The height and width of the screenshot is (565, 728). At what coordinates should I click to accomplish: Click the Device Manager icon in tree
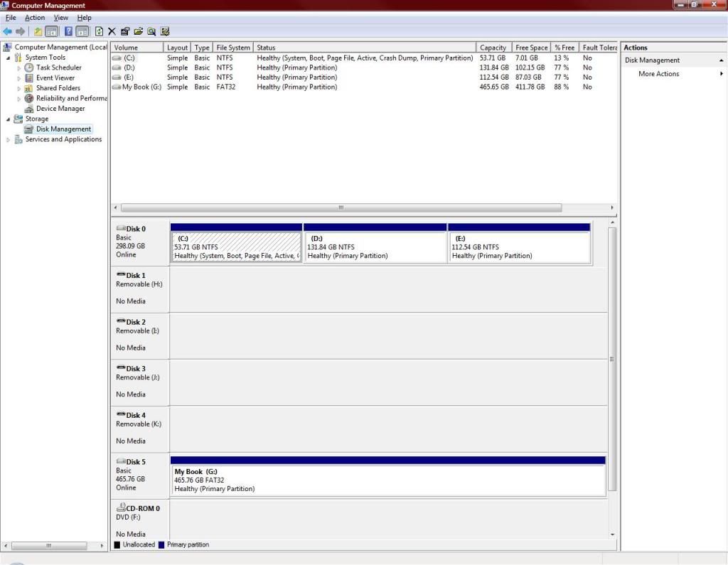pyautogui.click(x=29, y=109)
